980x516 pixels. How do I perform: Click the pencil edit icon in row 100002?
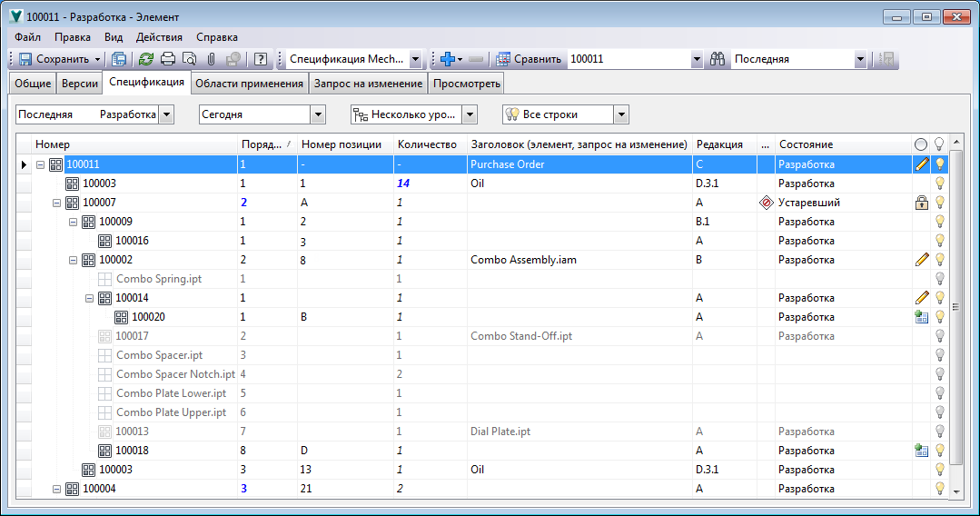[922, 260]
